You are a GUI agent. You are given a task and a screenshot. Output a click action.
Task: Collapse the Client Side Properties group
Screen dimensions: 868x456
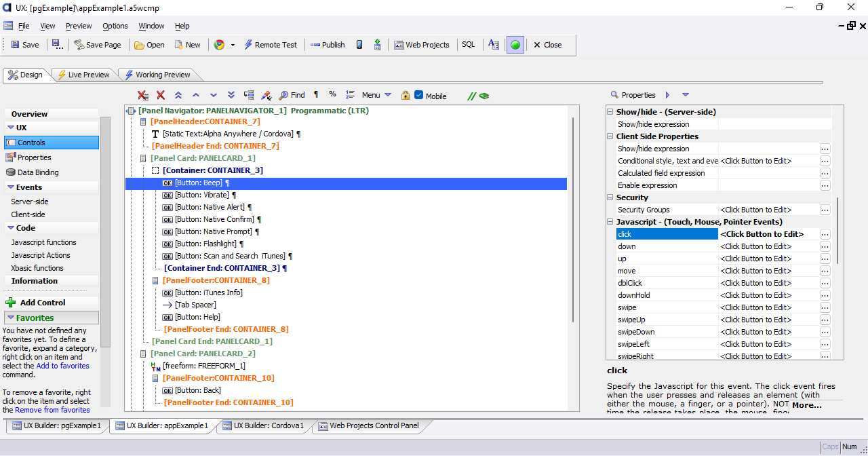[x=610, y=136]
